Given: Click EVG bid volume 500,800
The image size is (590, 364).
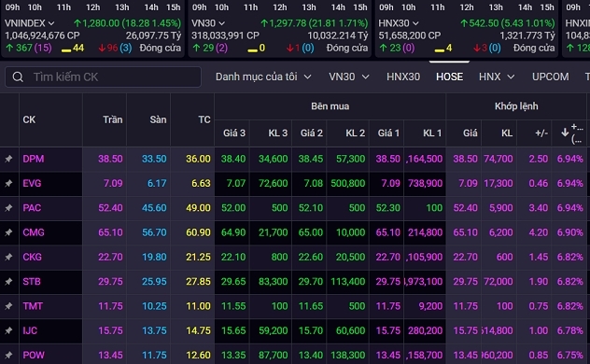Looking at the screenshot, I should pyautogui.click(x=347, y=184).
